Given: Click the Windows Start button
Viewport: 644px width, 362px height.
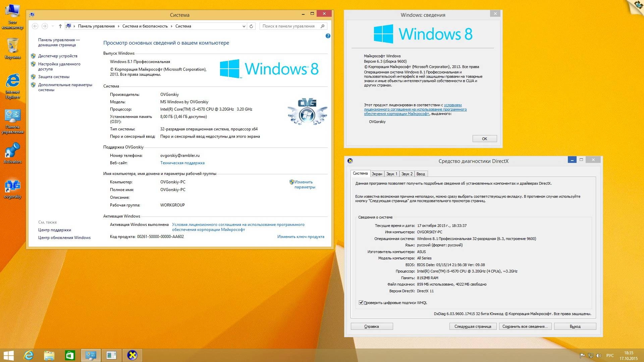Looking at the screenshot, I should (8, 355).
